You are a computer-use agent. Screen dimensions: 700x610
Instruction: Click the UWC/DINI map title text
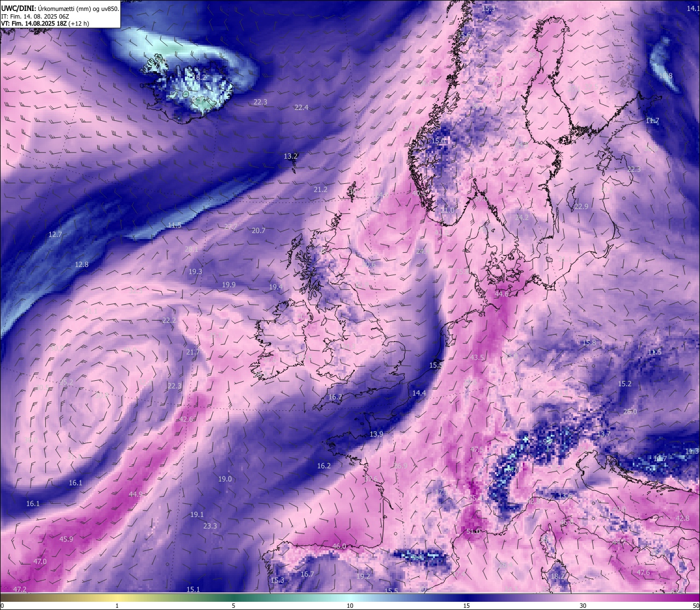pyautogui.click(x=60, y=9)
